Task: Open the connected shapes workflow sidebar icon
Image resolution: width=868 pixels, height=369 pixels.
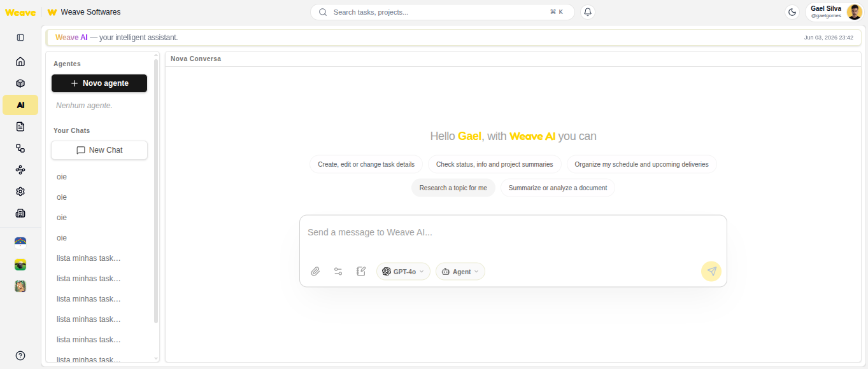Action: (x=20, y=148)
